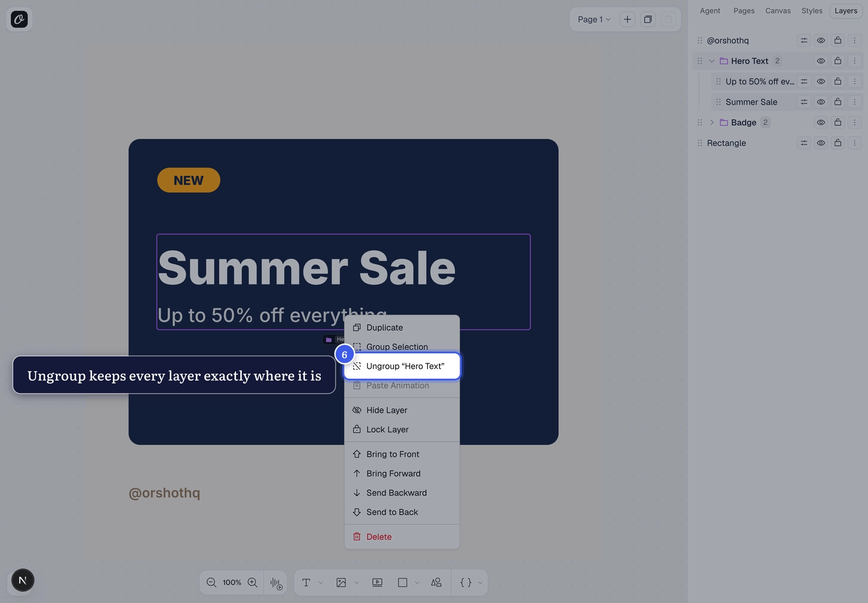
Task: Choose Duplicate in the context menu
Action: tap(402, 328)
